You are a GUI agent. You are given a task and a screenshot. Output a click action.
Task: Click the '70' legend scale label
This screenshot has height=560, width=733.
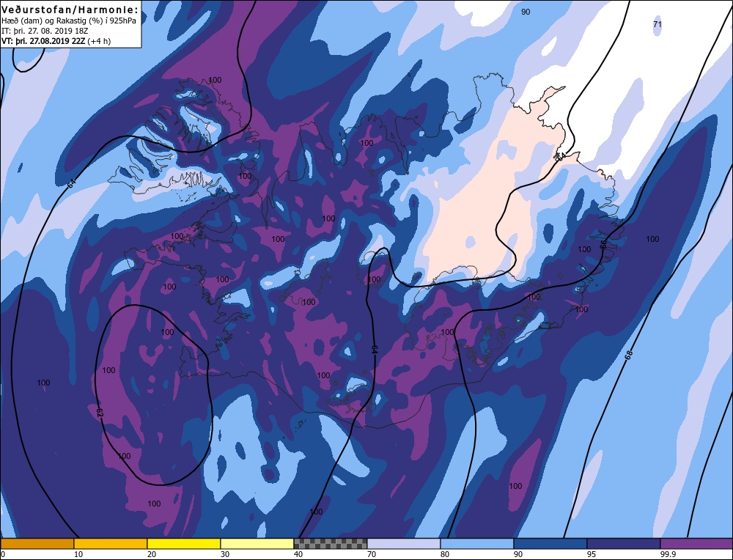[x=372, y=554]
